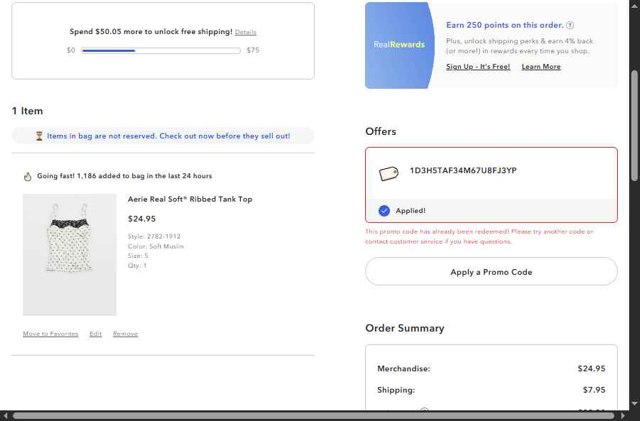This screenshot has width=640, height=421.
Task: Click the Order Summary heading
Action: 404,328
